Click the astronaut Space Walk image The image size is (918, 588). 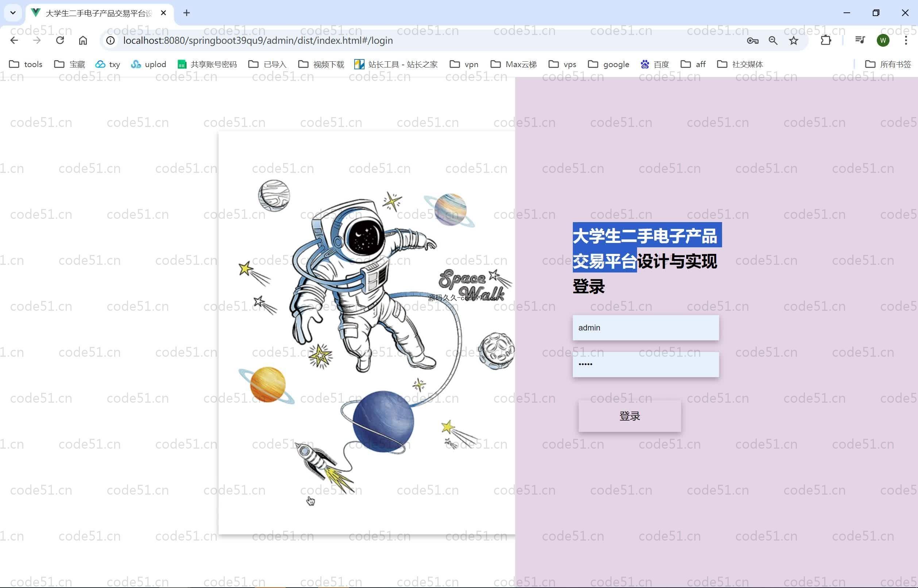[367, 333]
